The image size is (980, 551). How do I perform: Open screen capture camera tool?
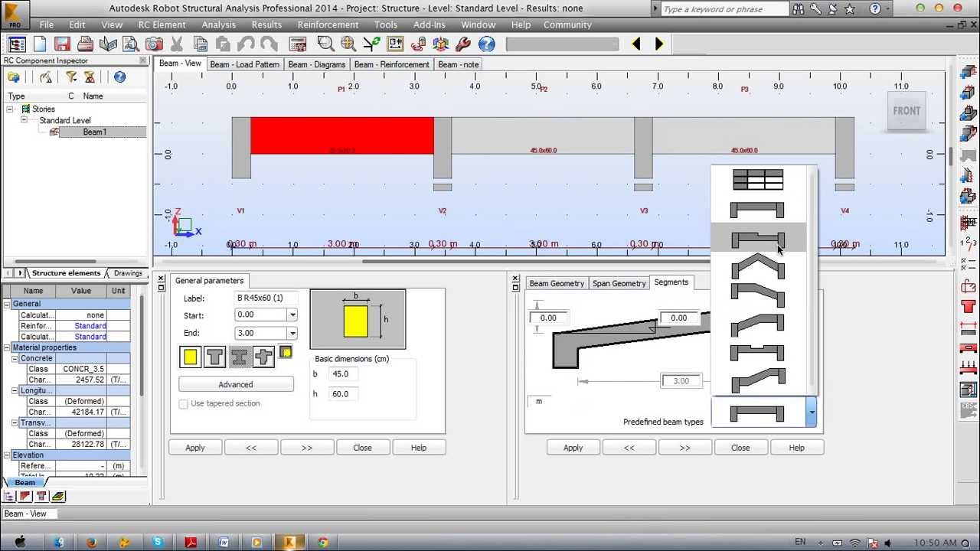click(152, 44)
